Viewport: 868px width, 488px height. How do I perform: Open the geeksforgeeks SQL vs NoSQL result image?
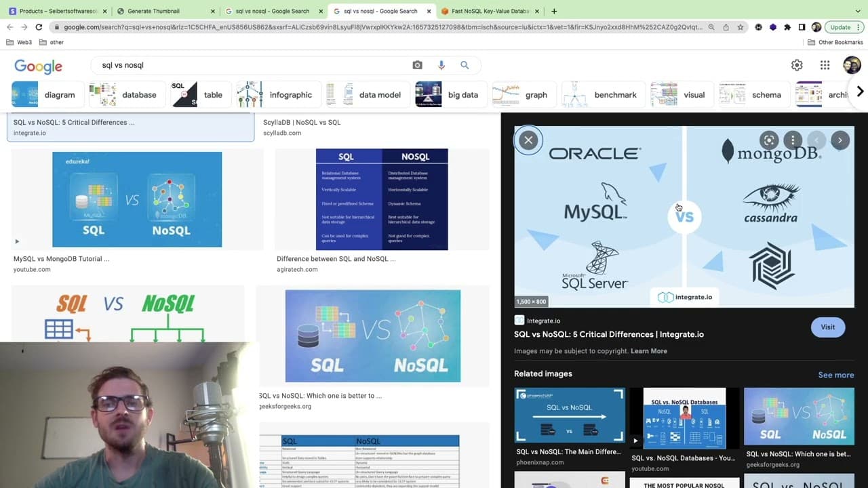point(373,336)
